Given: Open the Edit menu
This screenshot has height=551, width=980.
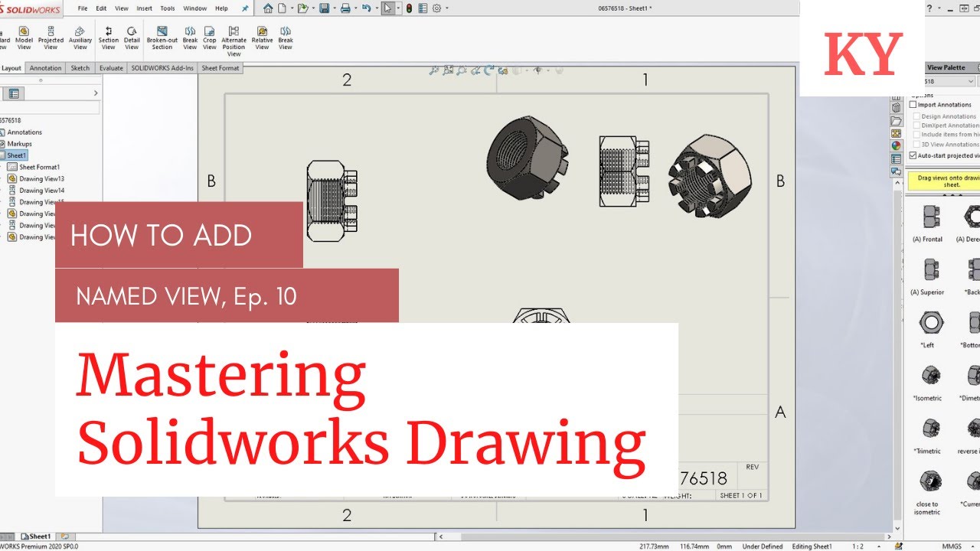Looking at the screenshot, I should (x=101, y=8).
